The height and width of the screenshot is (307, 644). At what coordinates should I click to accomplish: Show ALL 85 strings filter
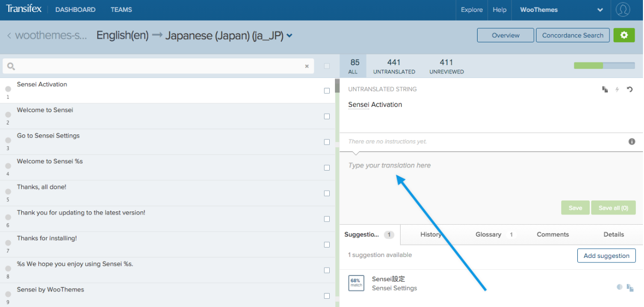353,66
